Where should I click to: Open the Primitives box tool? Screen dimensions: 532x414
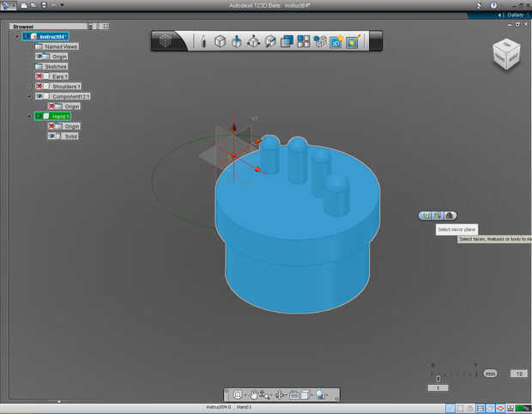(x=220, y=41)
